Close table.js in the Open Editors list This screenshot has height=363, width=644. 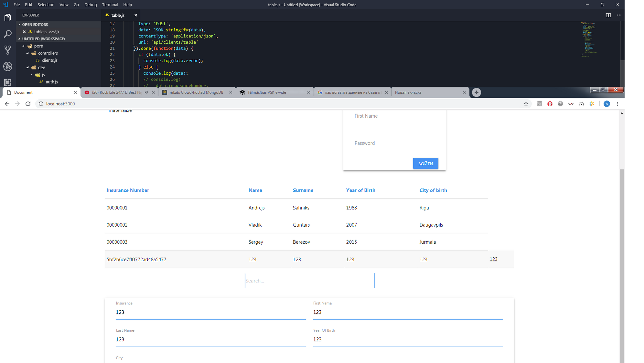point(24,32)
